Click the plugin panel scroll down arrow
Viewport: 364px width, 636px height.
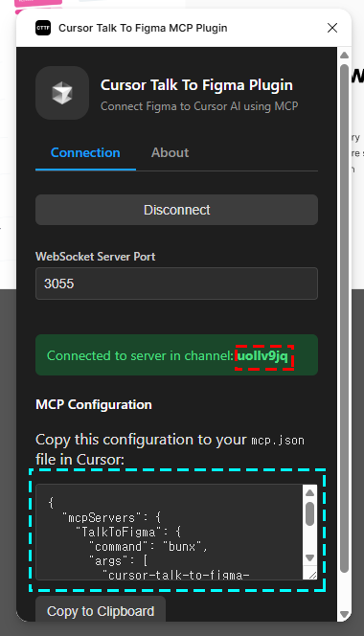point(345,614)
